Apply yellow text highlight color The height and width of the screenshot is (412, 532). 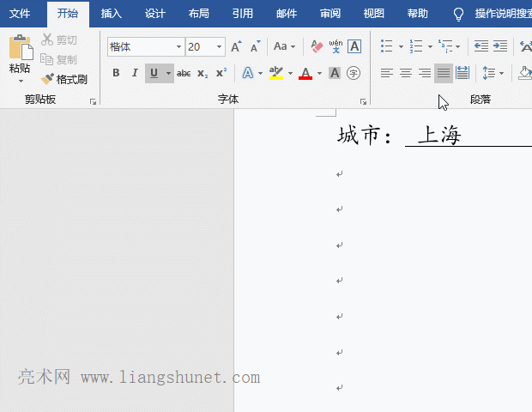(x=276, y=73)
